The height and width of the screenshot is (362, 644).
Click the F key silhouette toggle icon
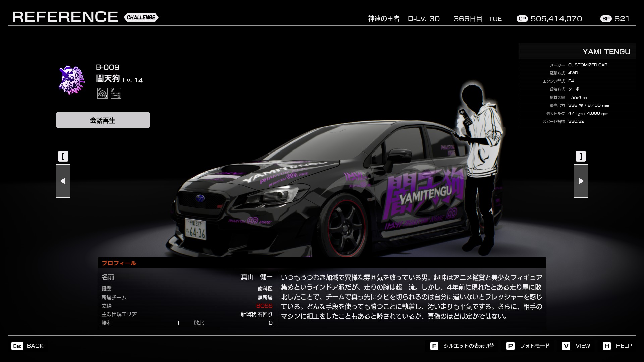pyautogui.click(x=434, y=346)
